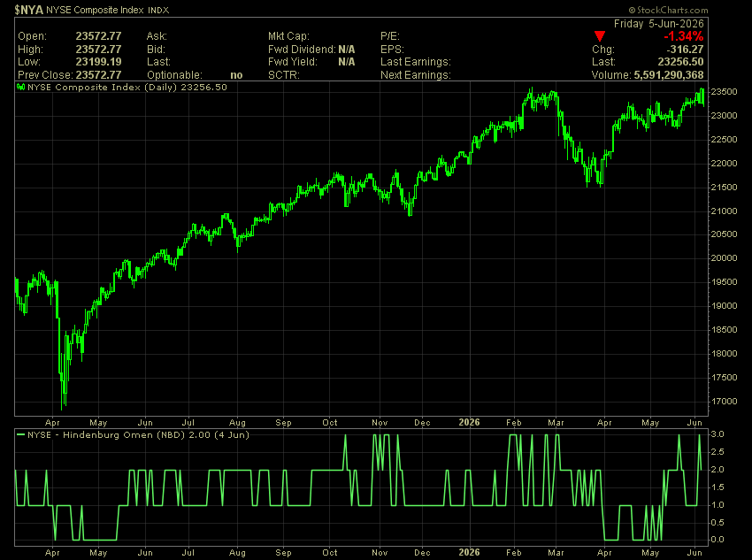The height and width of the screenshot is (560, 752).
Task: Click the Mkt Cap label
Action: [288, 36]
